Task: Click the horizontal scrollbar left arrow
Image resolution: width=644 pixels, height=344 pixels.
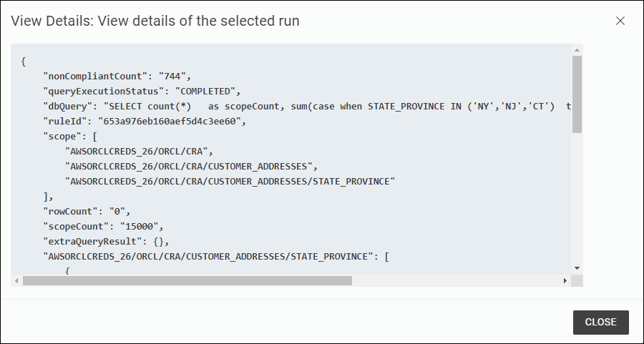Action: point(16,281)
